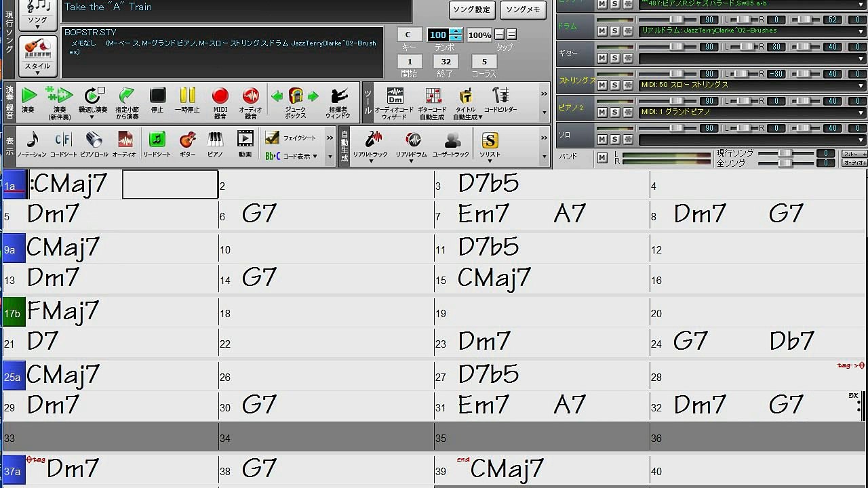Play with new arrangement (新伴奏) icon
Viewport: 868px width, 488px height.
pos(60,102)
